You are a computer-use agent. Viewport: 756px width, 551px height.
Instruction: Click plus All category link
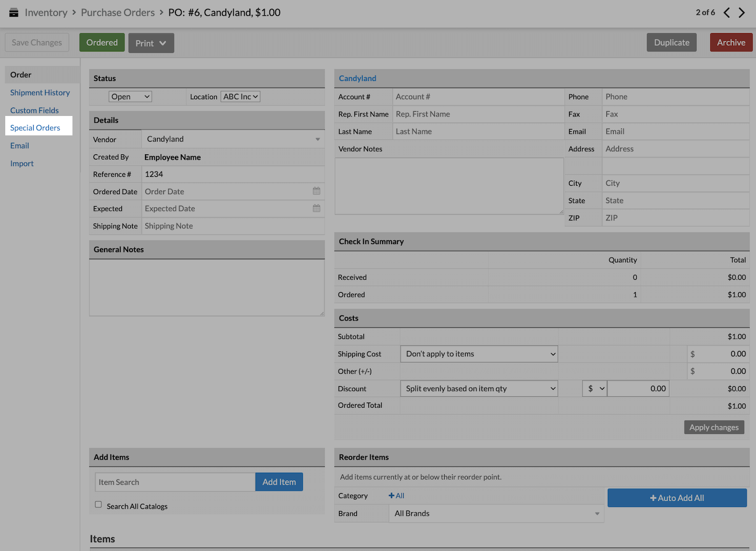click(x=396, y=496)
